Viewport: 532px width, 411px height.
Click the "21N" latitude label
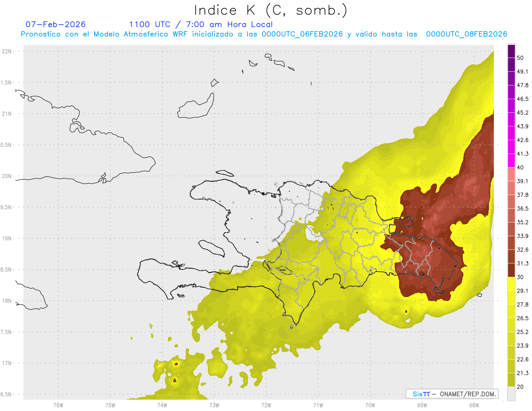click(x=7, y=114)
